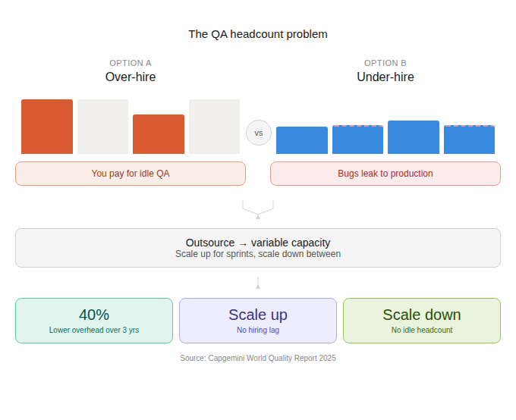Click the "Under-hire" Option B heading
The height and width of the screenshot is (420, 516).
tap(385, 77)
